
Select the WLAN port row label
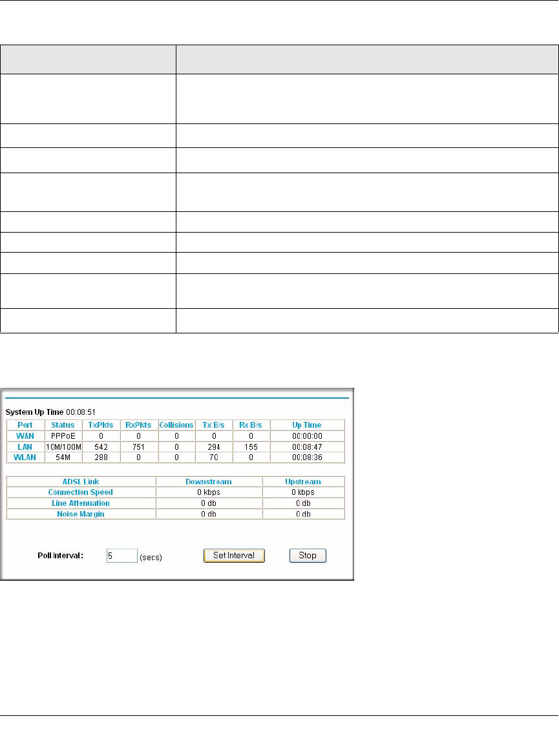coord(25,457)
